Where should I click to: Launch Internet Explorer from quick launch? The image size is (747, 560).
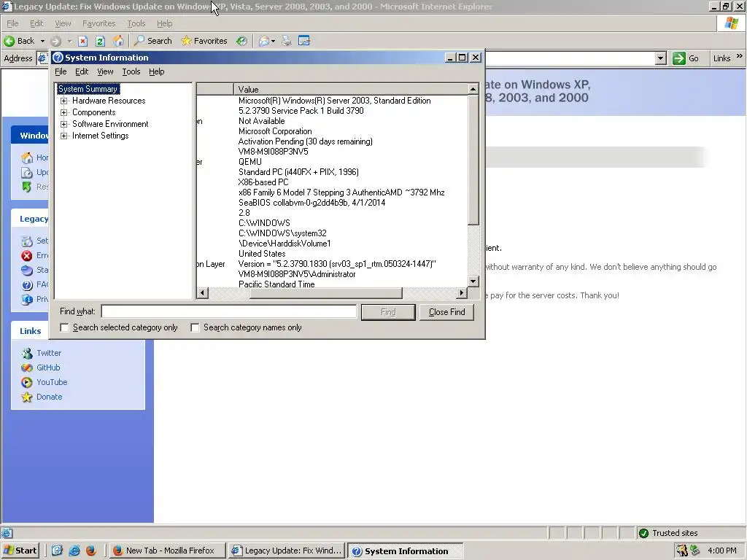pos(74,551)
